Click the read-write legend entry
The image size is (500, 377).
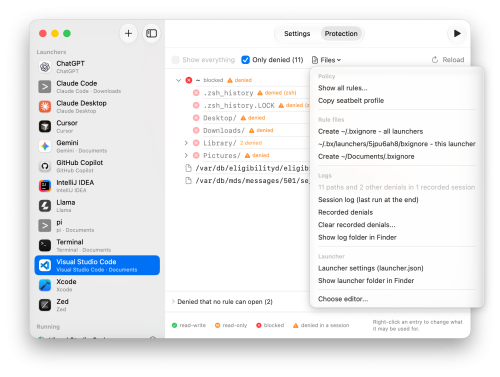click(189, 325)
